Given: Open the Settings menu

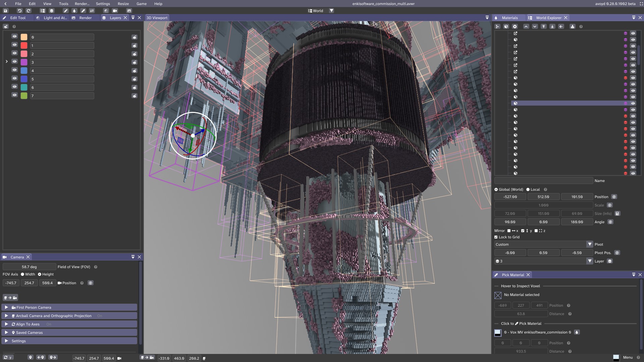Looking at the screenshot, I should [103, 4].
